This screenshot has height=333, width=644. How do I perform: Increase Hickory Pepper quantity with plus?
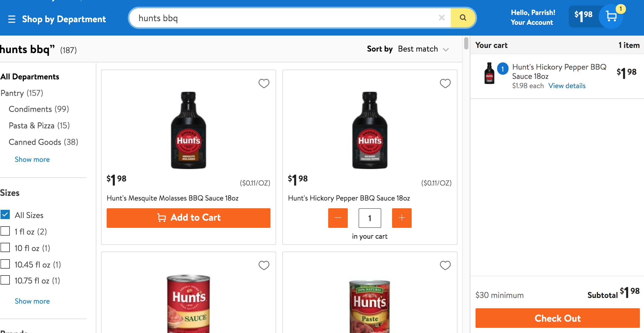point(402,218)
